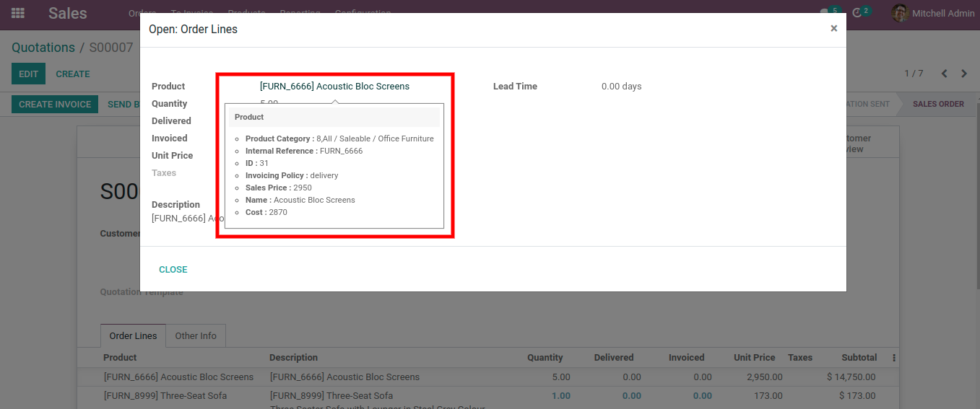Viewport: 980px width, 409px height.
Task: Click the EDIT button
Action: (28, 74)
